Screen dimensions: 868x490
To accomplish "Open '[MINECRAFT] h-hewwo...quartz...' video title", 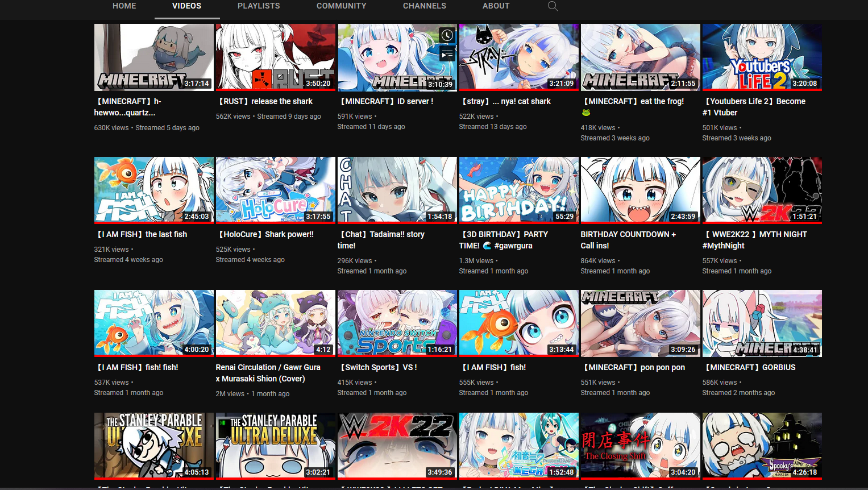I will coord(128,107).
